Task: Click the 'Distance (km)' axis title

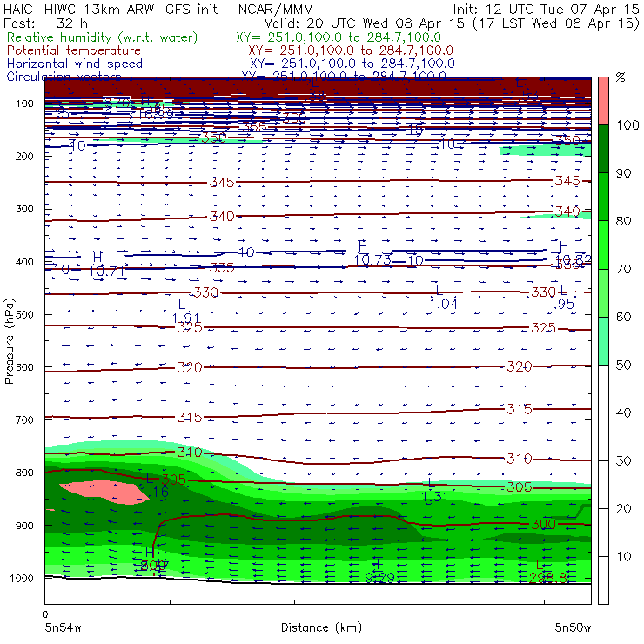Action: pos(321,627)
